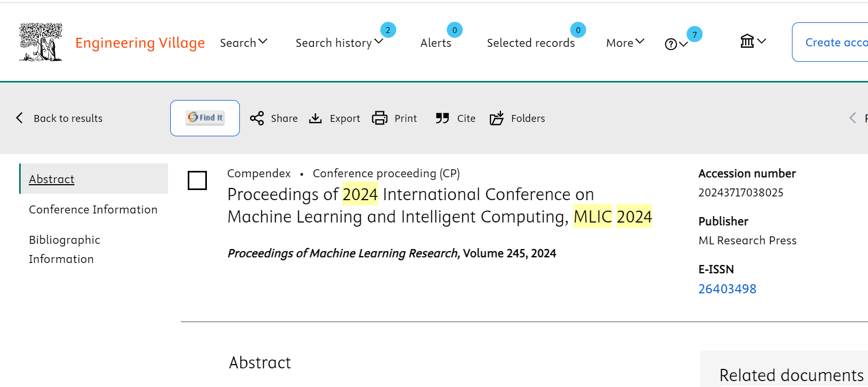Image resolution: width=868 pixels, height=387 pixels.
Task: Click the Compendex database label
Action: 259,173
